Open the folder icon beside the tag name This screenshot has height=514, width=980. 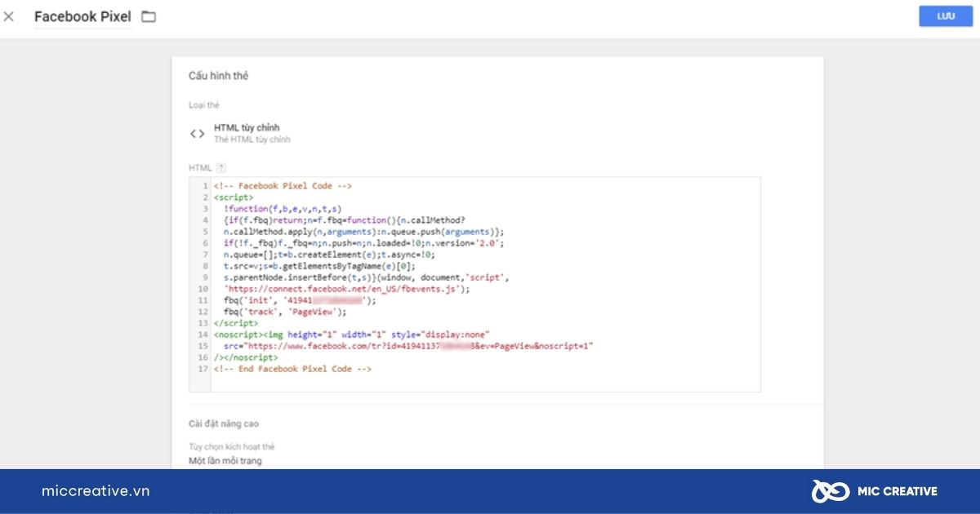(x=149, y=16)
